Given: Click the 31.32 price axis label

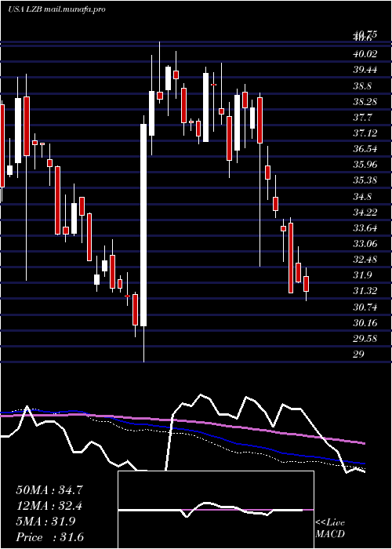Looking at the screenshot, I should tap(365, 291).
